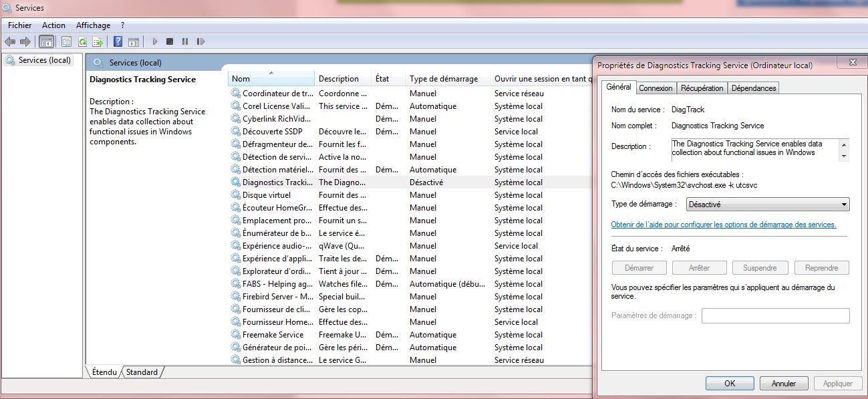Select the Diagnostics Tracking service row name
The width and height of the screenshot is (868, 399).
pyautogui.click(x=277, y=182)
